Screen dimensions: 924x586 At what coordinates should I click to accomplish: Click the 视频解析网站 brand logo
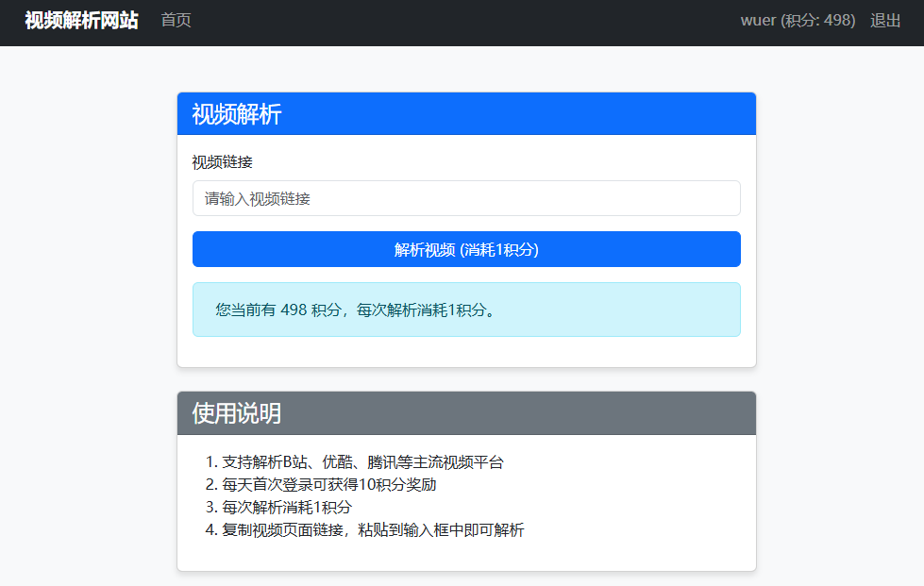coord(81,21)
